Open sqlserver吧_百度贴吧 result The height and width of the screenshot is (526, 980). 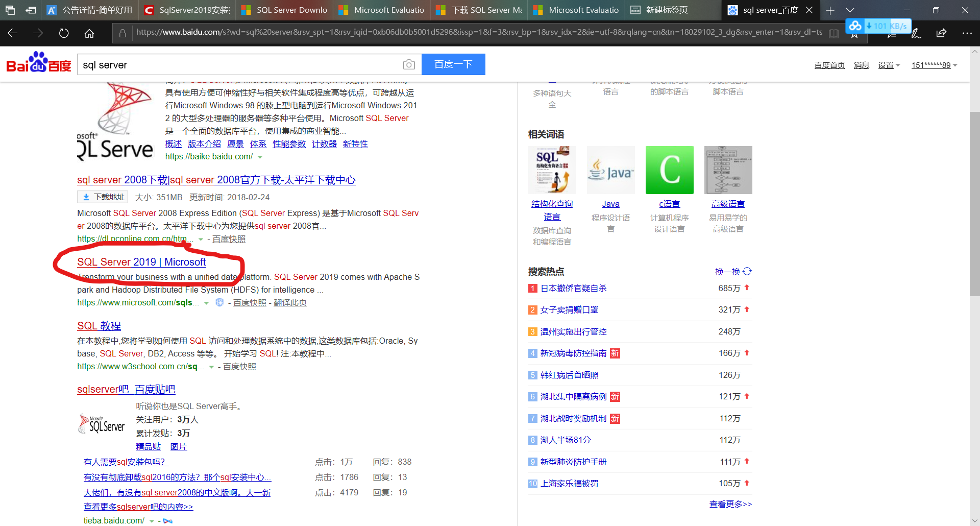(126, 389)
